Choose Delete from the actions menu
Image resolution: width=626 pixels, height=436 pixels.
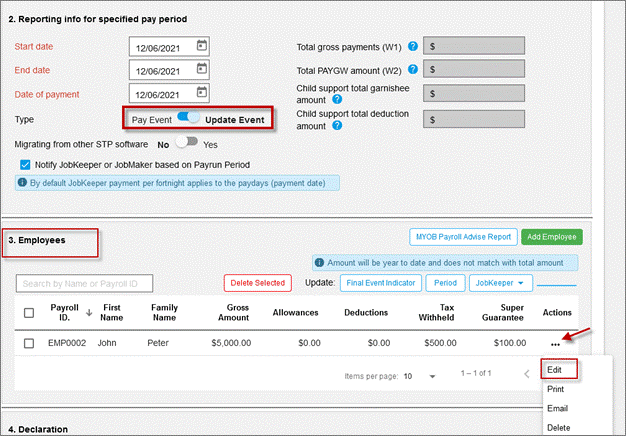tap(559, 427)
